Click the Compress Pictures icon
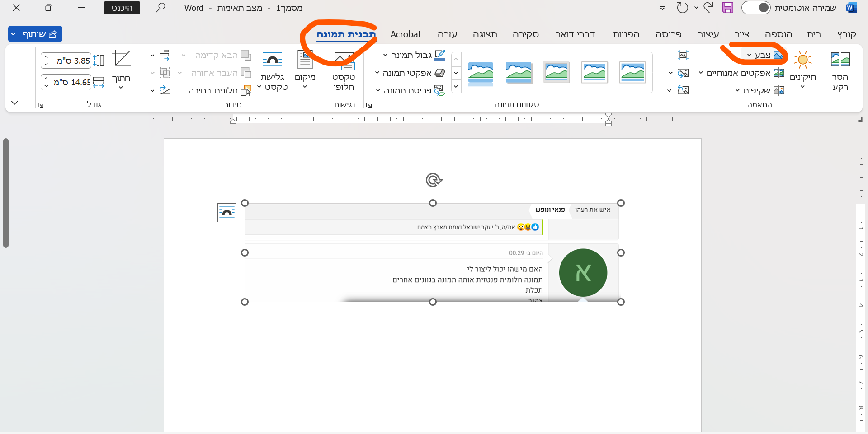The width and height of the screenshot is (868, 434). (683, 55)
